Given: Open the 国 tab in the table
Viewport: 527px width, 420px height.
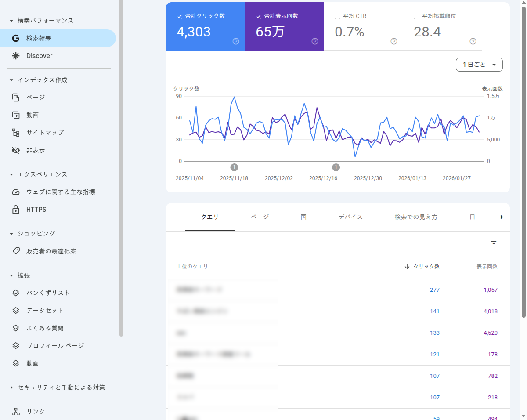Looking at the screenshot, I should 303,217.
